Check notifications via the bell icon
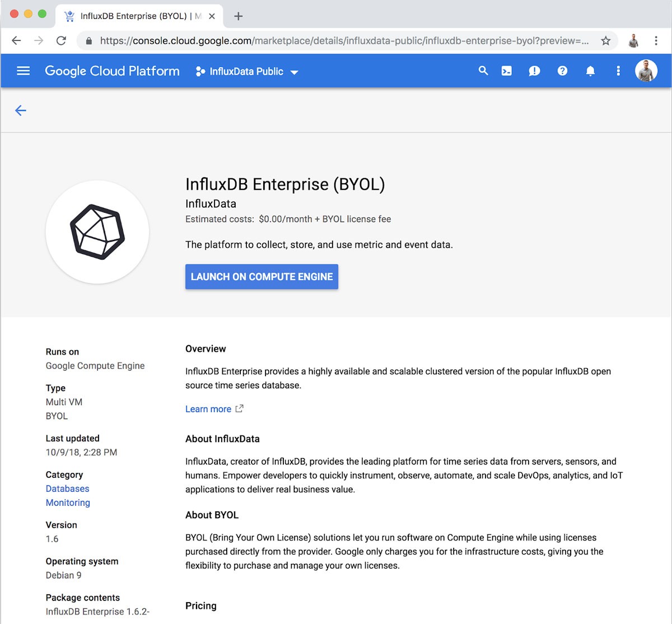The image size is (672, 624). pos(590,71)
